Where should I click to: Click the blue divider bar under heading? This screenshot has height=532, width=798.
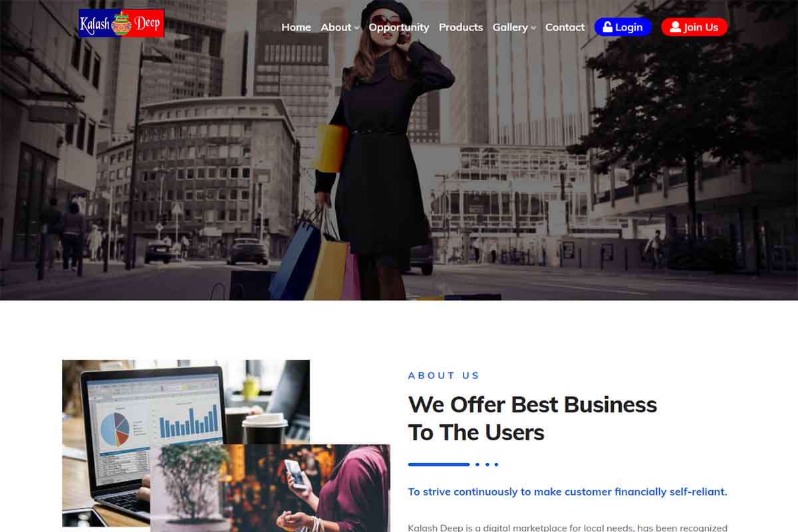(439, 464)
